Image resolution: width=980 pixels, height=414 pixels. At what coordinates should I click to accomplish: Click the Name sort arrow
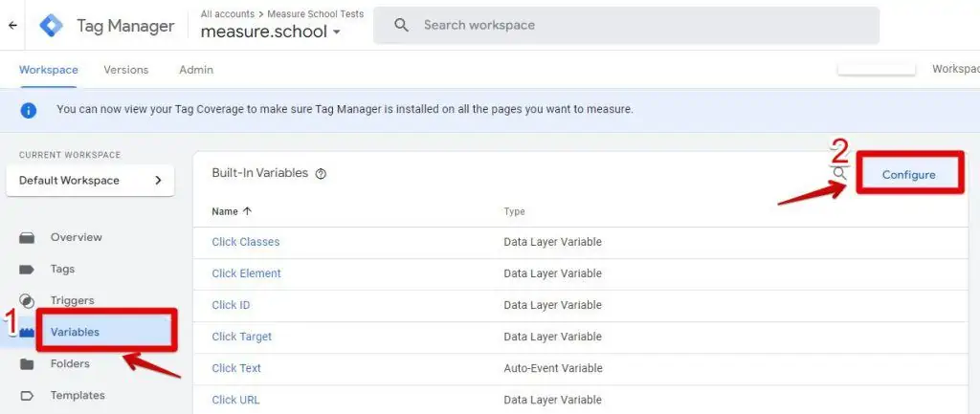coord(247,211)
